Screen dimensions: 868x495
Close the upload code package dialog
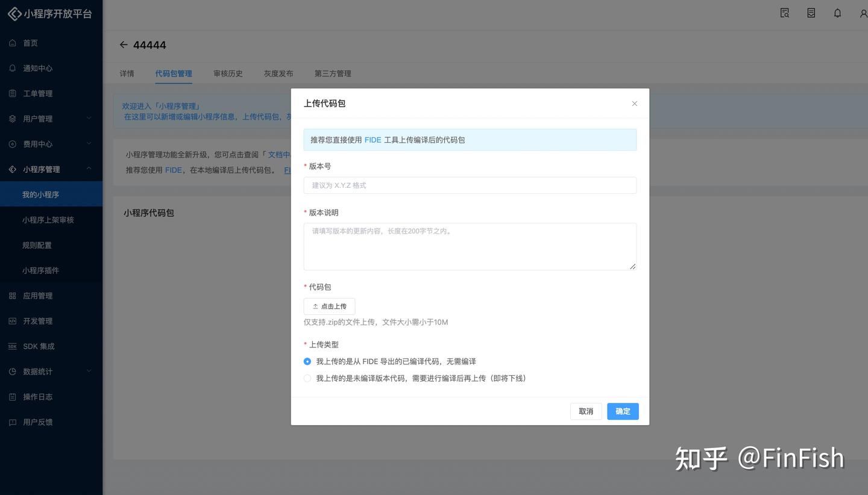tap(634, 104)
